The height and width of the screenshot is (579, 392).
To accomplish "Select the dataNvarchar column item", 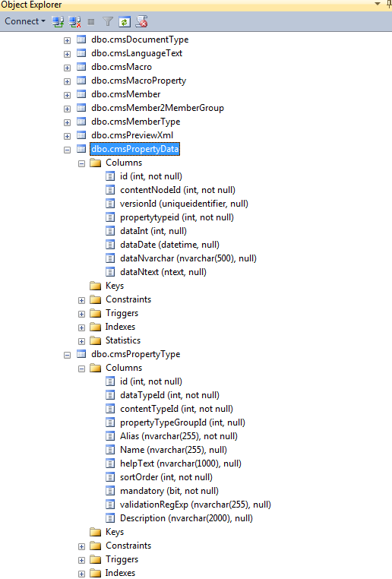I will coord(188,258).
